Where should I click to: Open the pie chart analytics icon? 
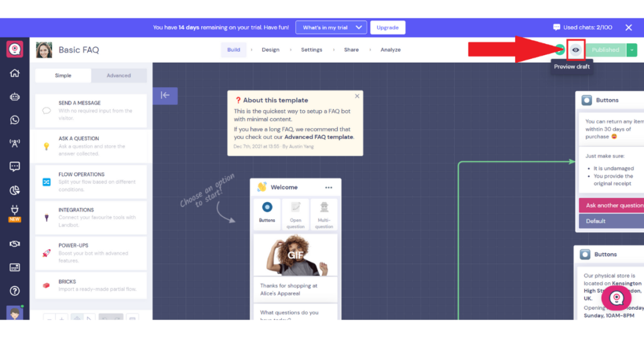[x=14, y=190]
